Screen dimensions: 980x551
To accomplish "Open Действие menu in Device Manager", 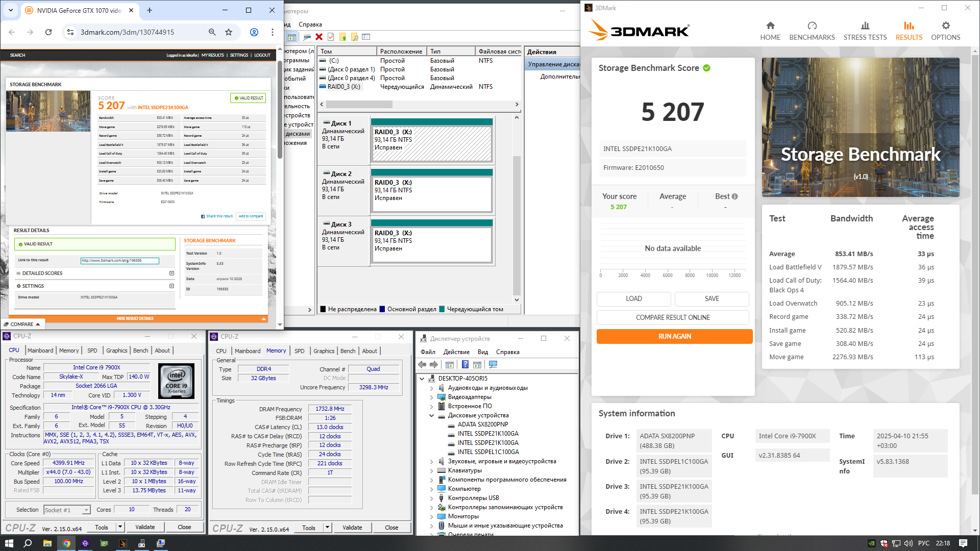I will click(x=456, y=352).
